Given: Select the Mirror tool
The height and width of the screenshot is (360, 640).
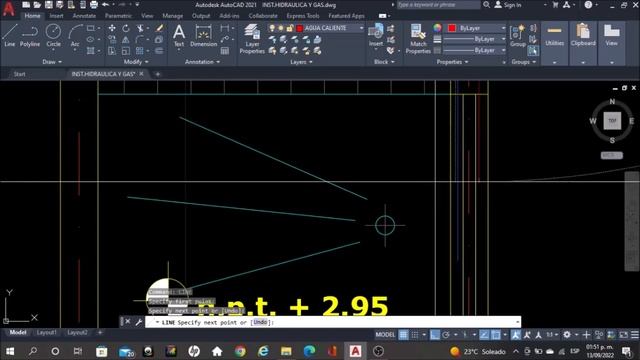Looking at the screenshot, I should pos(126,40).
